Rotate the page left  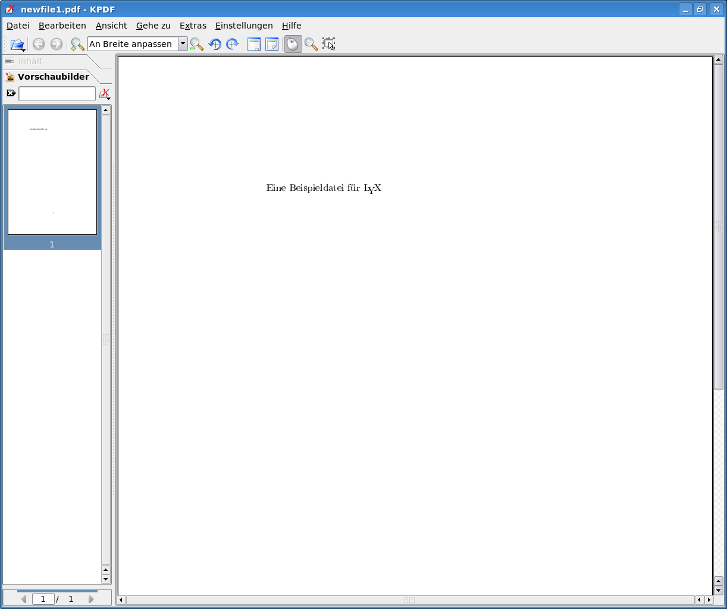point(215,44)
